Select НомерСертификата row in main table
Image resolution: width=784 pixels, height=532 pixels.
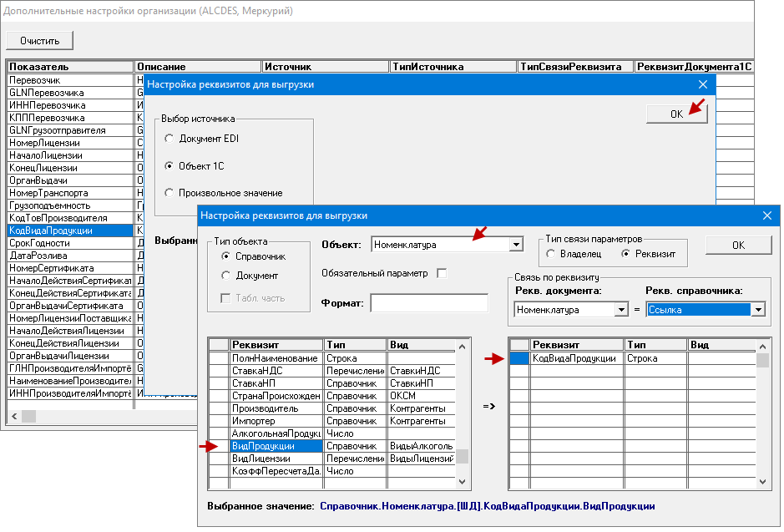[70, 268]
